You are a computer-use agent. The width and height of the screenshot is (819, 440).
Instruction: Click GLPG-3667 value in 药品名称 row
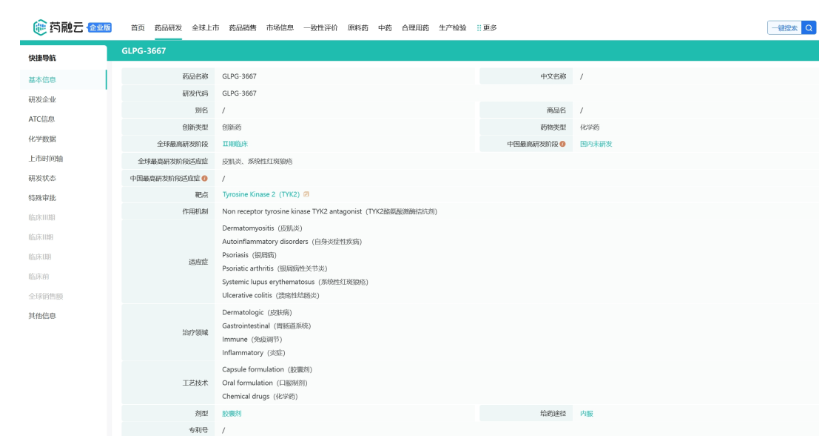(239, 76)
